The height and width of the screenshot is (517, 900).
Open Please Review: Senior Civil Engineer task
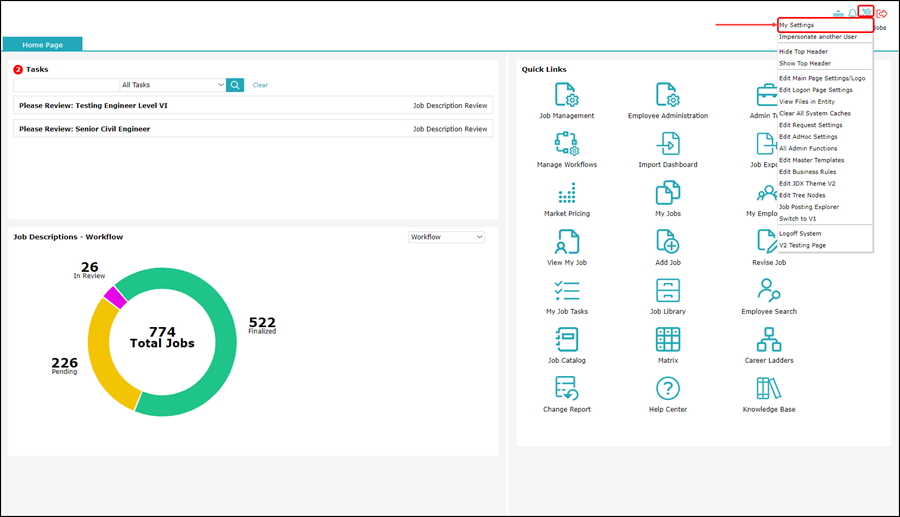[253, 129]
